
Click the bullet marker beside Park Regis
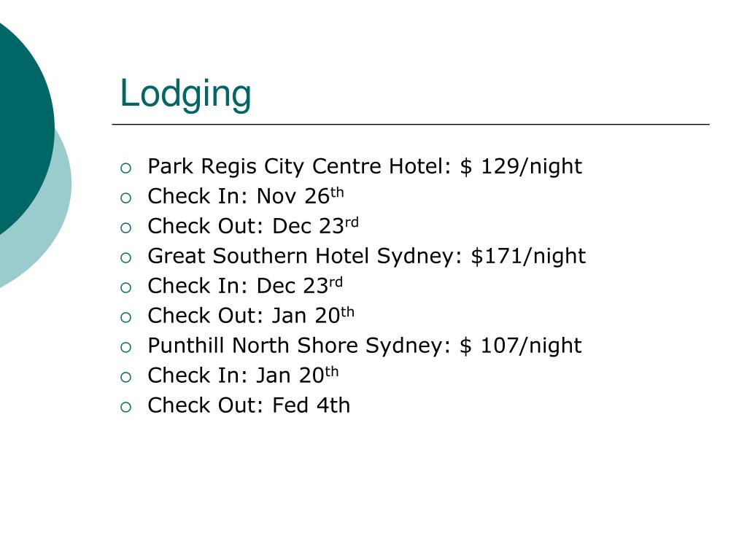click(x=126, y=168)
